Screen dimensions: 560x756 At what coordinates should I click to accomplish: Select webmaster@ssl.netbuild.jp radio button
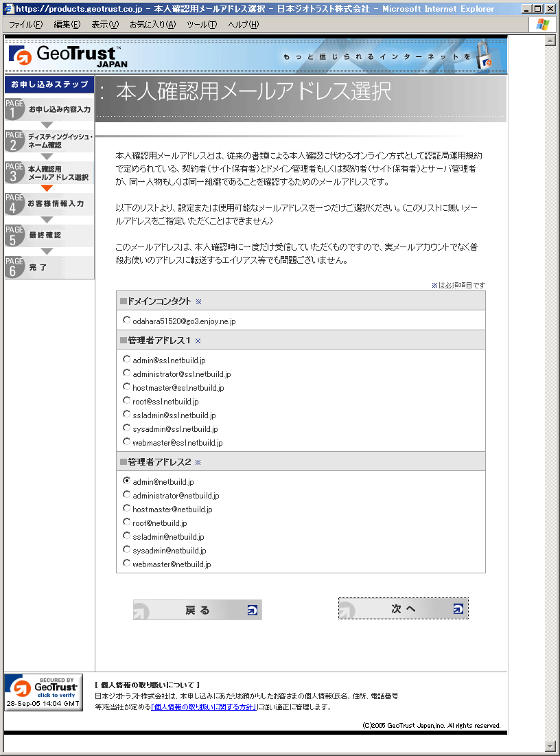[126, 441]
